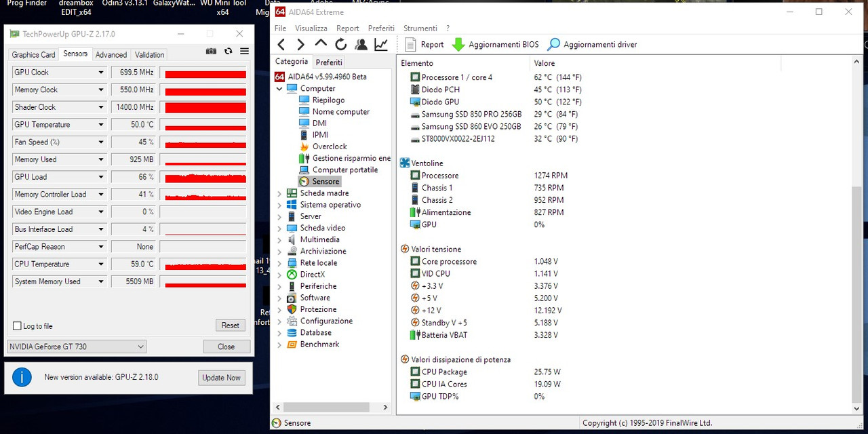Open the Strumenti menu
The height and width of the screenshot is (434, 868).
click(x=420, y=28)
